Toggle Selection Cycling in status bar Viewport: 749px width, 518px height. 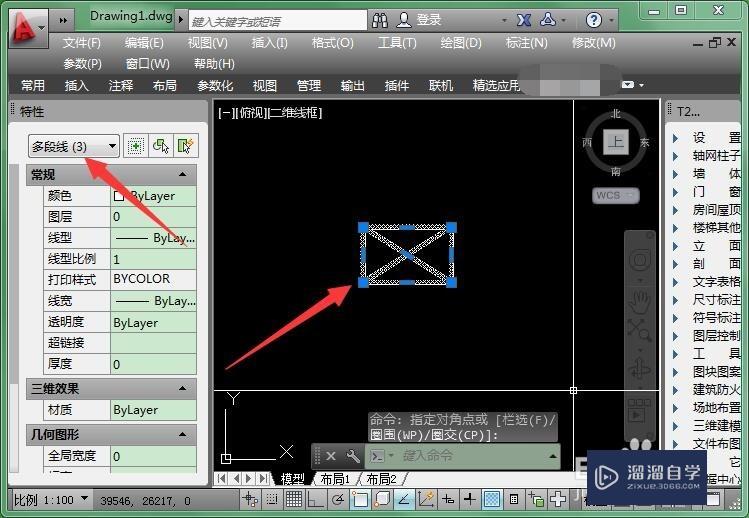tap(535, 500)
